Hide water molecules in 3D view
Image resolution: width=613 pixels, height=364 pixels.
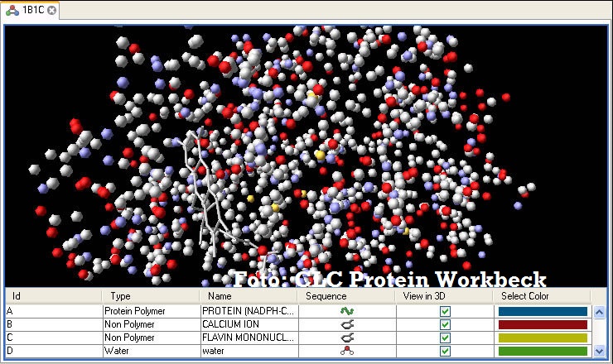[x=445, y=351]
